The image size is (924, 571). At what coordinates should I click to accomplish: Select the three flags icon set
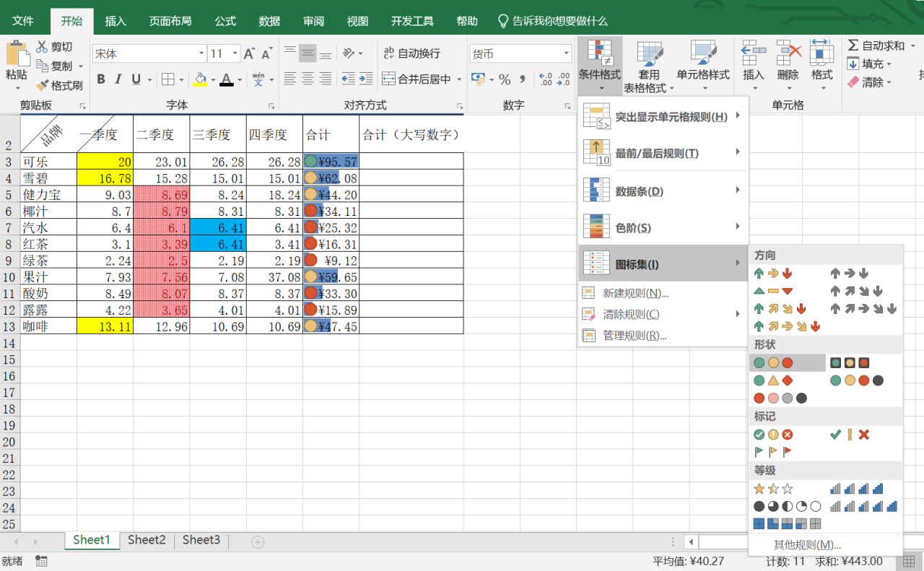(772, 452)
